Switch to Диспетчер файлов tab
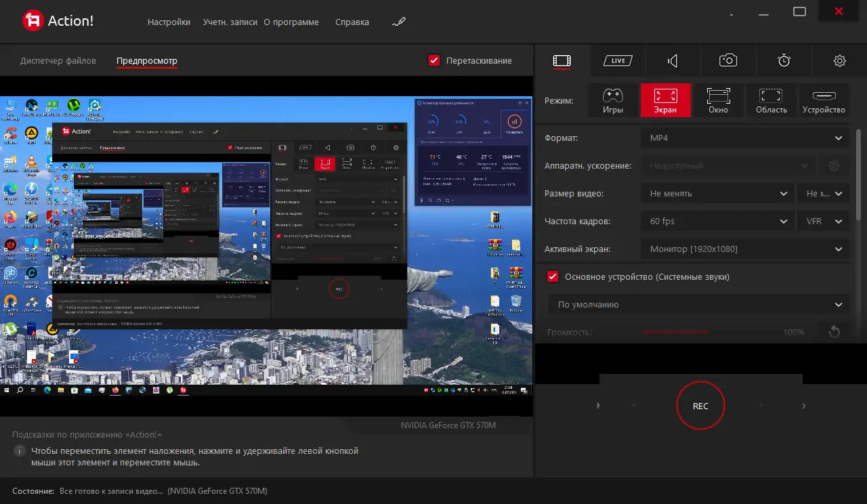This screenshot has height=504, width=867. (58, 60)
